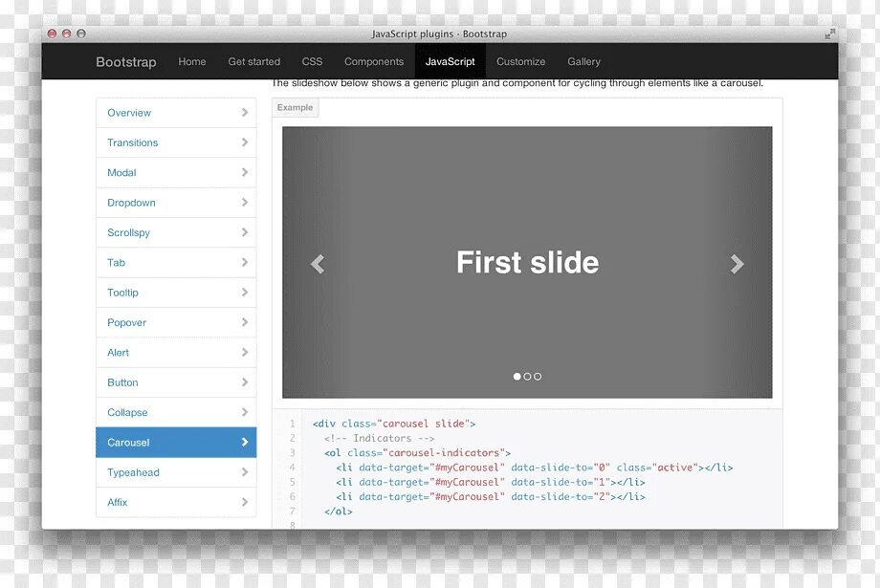Click the Example label above carousel

coord(296,107)
